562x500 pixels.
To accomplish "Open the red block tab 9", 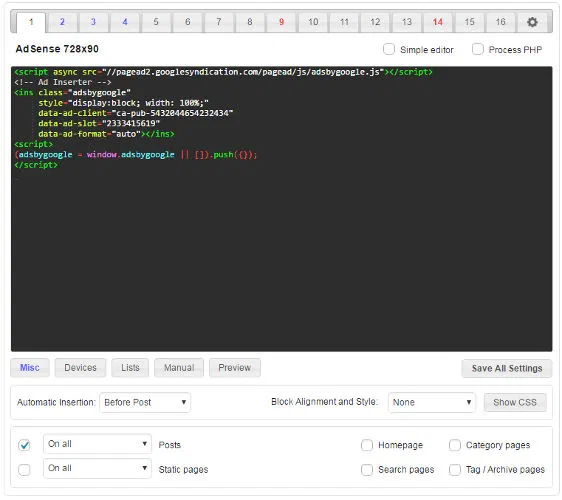I will pos(281,22).
